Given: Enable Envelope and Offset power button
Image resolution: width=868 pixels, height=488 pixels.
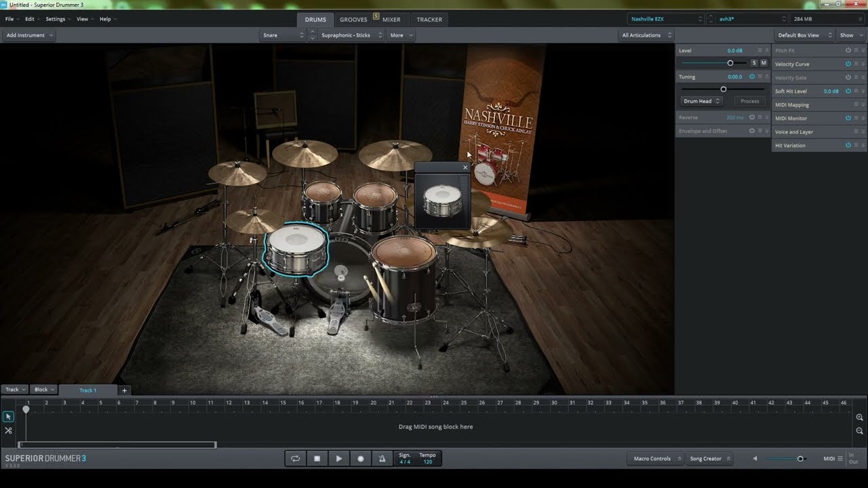Looking at the screenshot, I should (751, 131).
